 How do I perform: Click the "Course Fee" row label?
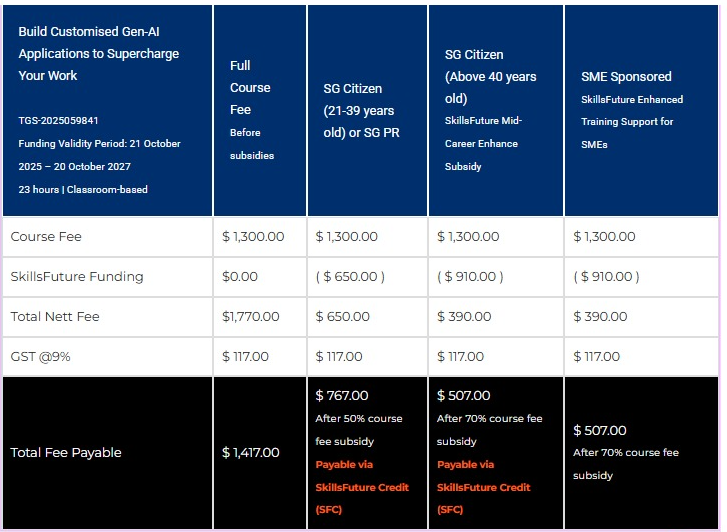pyautogui.click(x=46, y=237)
